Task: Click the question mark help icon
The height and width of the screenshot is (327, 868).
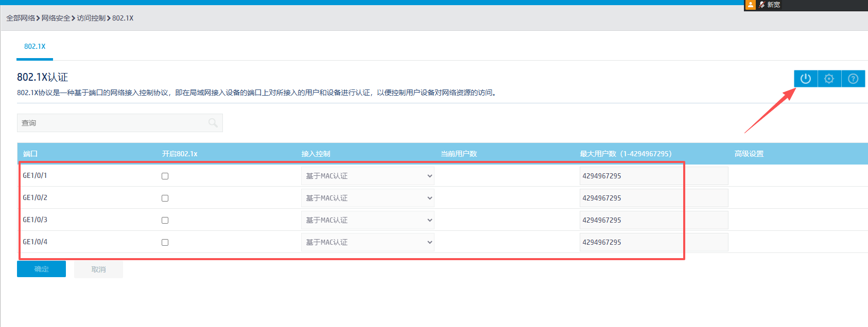Action: [x=853, y=79]
